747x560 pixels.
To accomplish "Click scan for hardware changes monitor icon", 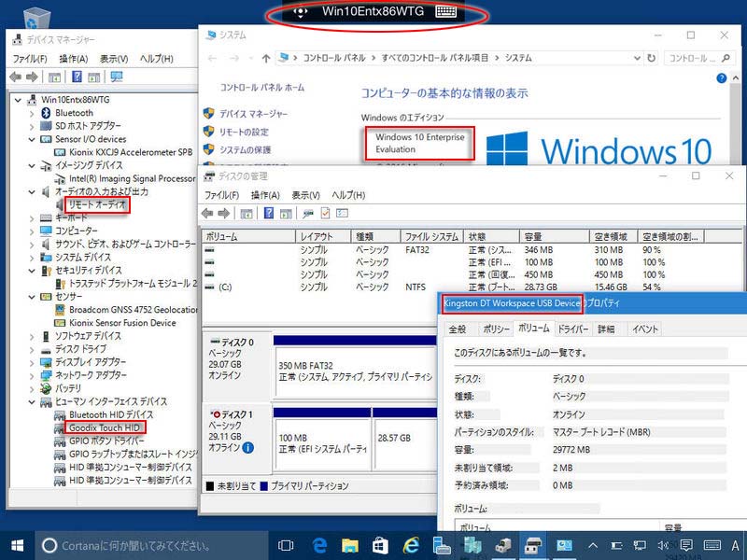I will [x=116, y=77].
